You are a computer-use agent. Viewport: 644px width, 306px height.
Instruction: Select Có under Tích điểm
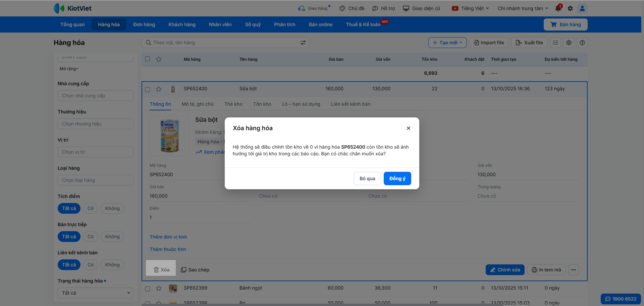click(91, 208)
